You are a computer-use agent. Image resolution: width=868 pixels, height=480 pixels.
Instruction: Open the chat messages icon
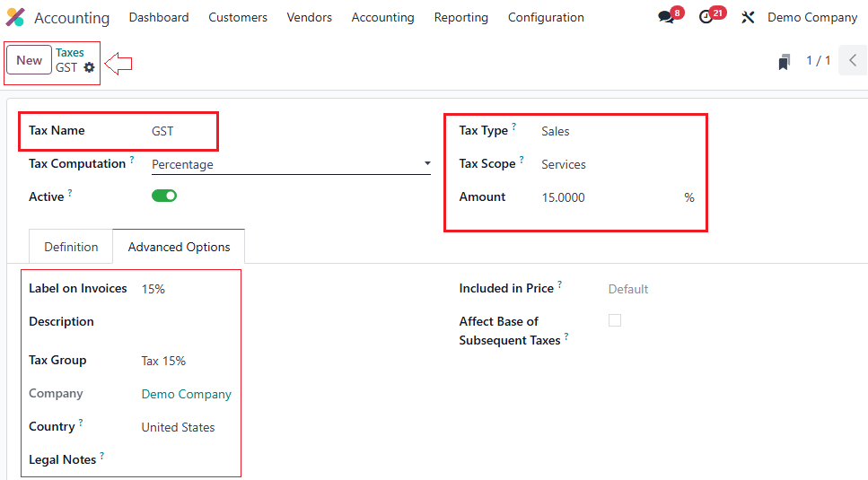coord(665,17)
